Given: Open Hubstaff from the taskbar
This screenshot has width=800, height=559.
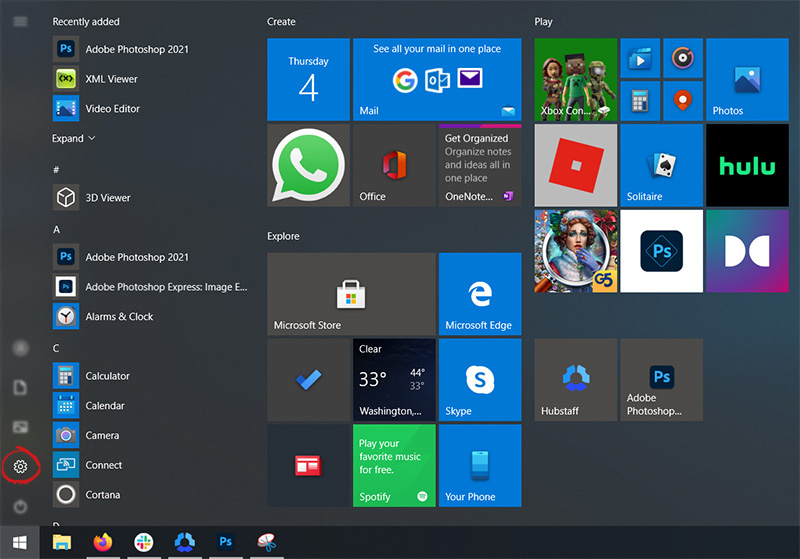Looking at the screenshot, I should coord(185,542).
